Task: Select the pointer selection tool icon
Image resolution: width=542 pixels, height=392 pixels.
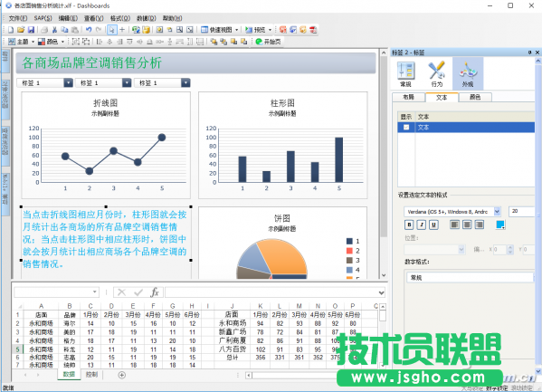Action: 111,30
